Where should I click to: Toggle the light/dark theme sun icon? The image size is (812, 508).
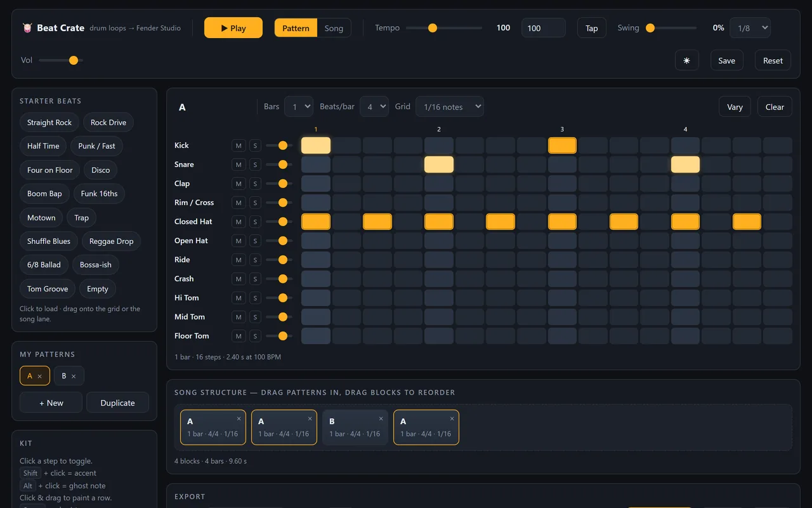click(686, 60)
